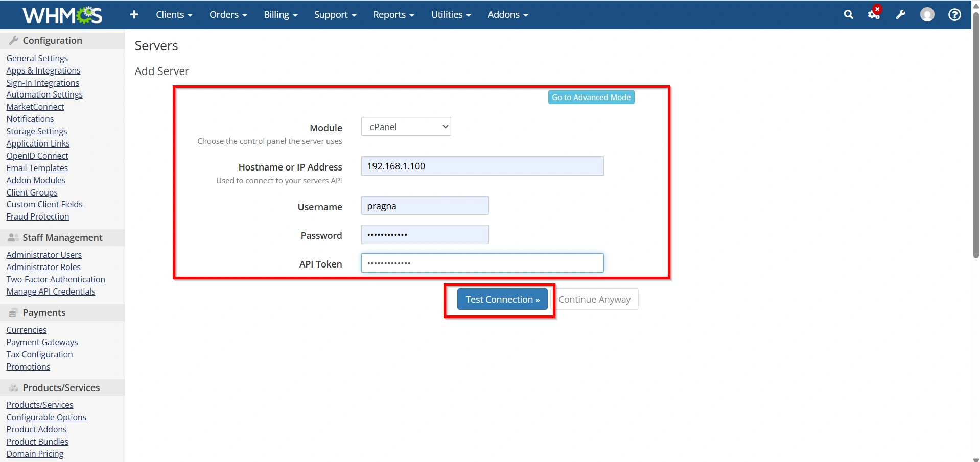The height and width of the screenshot is (462, 980).
Task: Open the automation status gears icon
Action: [x=874, y=14]
